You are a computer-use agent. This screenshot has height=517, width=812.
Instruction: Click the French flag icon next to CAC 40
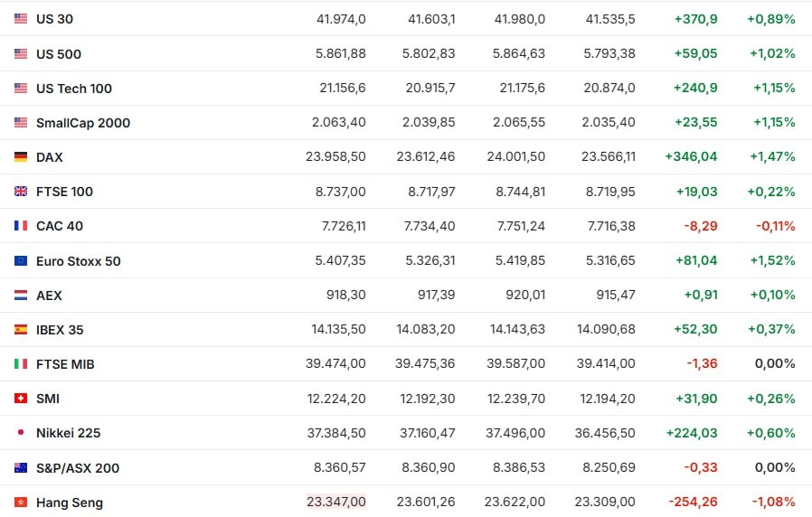(x=21, y=226)
